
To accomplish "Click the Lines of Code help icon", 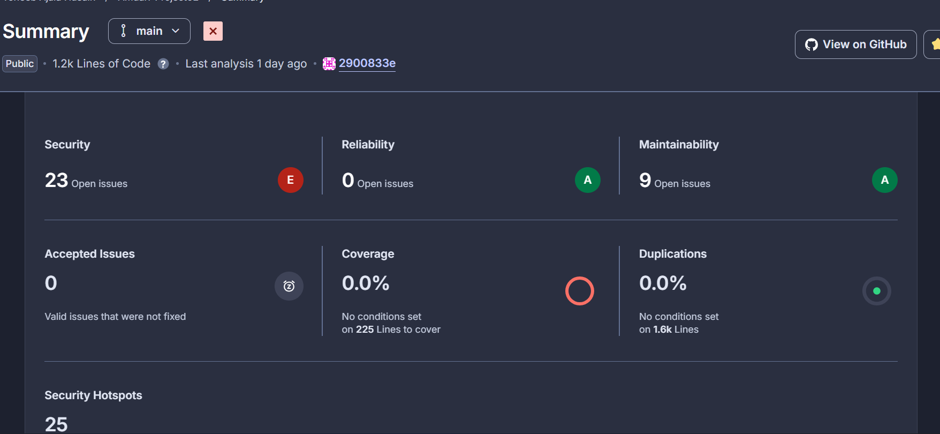I will [163, 64].
